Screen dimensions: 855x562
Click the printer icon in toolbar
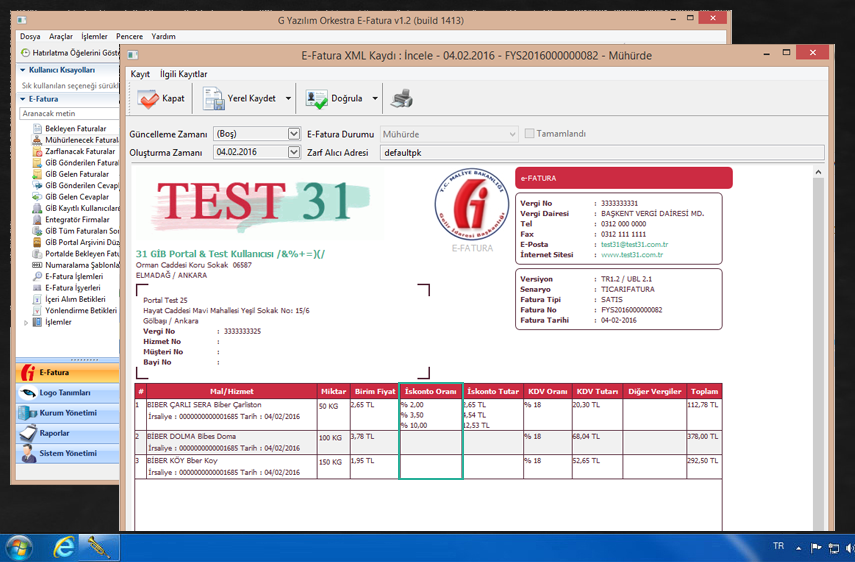402,99
